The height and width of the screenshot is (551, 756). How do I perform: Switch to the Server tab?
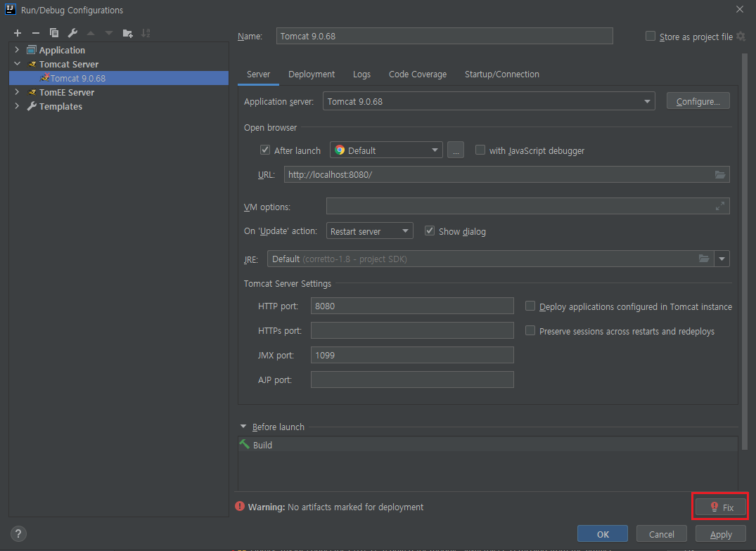258,74
